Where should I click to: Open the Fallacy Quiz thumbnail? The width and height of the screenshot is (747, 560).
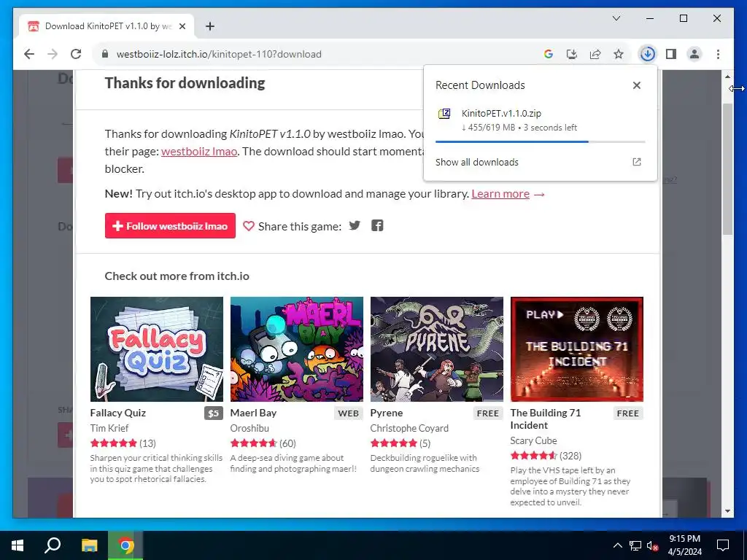(x=157, y=349)
